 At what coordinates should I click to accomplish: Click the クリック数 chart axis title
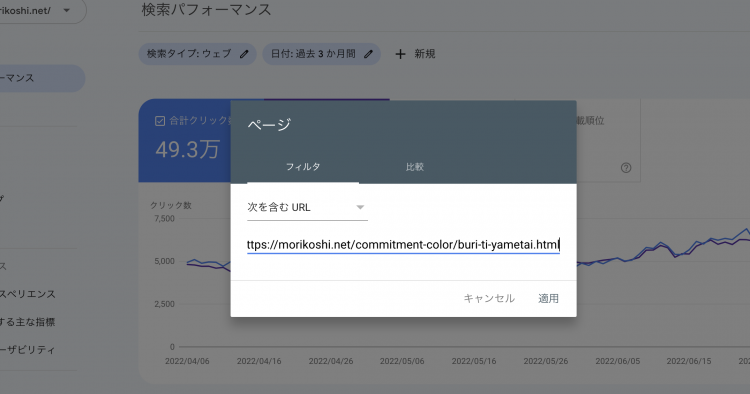[x=171, y=206]
